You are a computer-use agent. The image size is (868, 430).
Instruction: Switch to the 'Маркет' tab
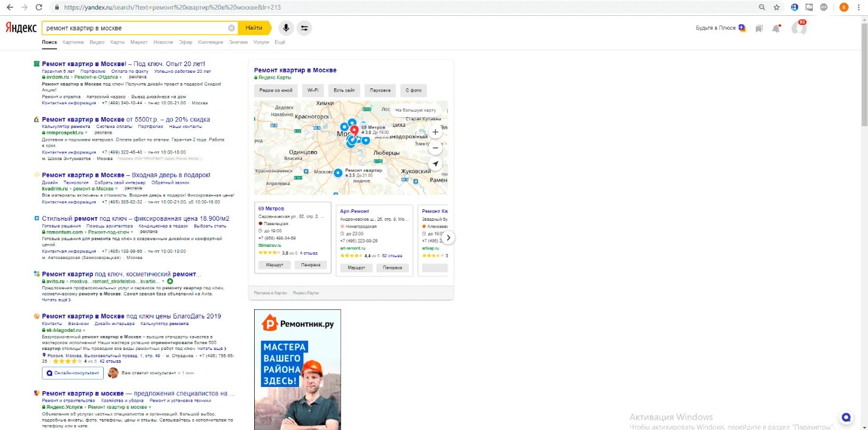[139, 42]
